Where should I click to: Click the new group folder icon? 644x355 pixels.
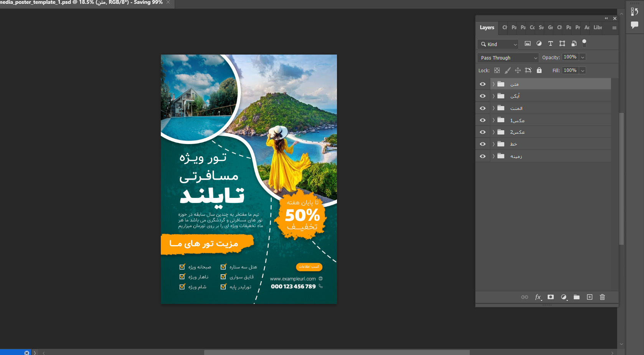(576, 297)
